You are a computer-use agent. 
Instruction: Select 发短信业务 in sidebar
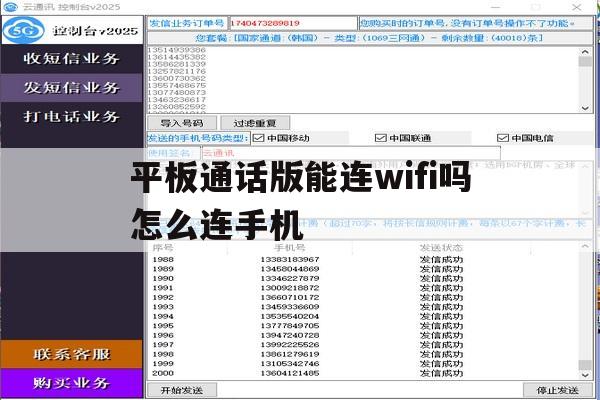click(72, 88)
